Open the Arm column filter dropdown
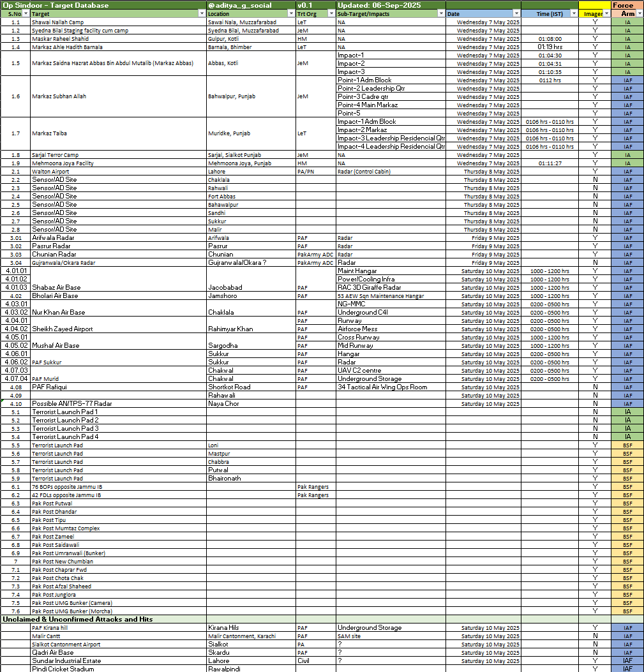 click(640, 13)
